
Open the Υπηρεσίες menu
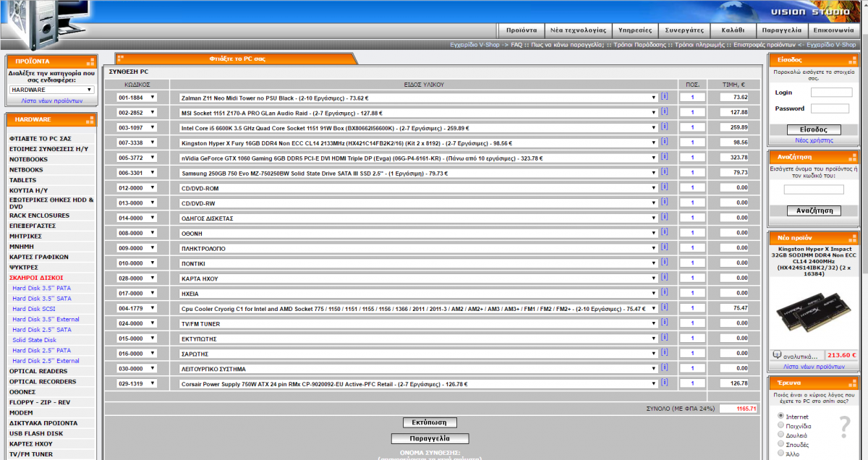click(x=635, y=31)
